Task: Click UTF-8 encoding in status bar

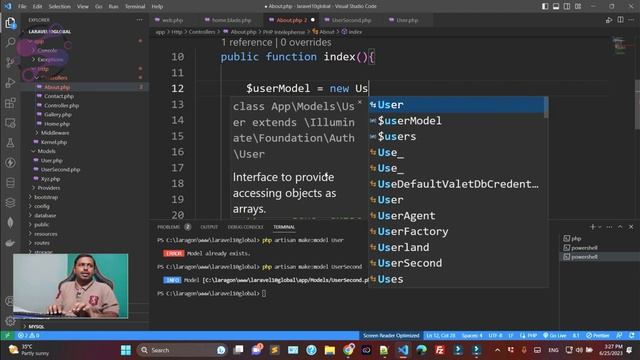Action: tap(496, 336)
